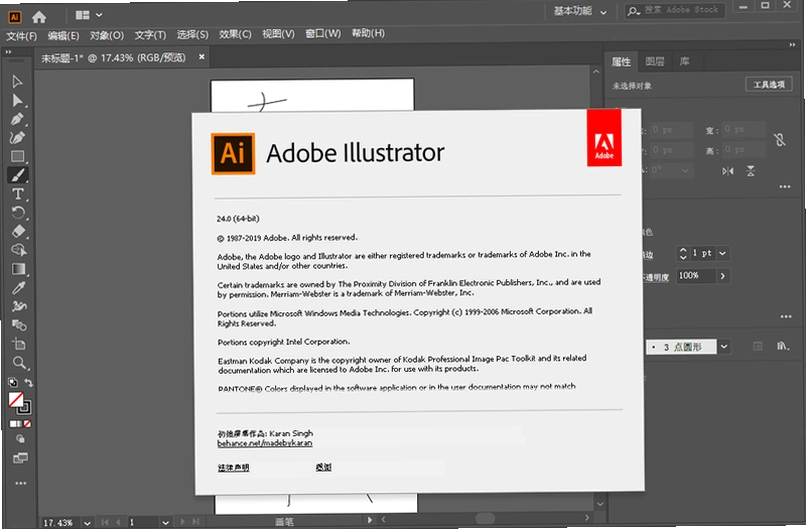Open 视图(V) menu
The width and height of the screenshot is (806, 529).
coord(278,34)
